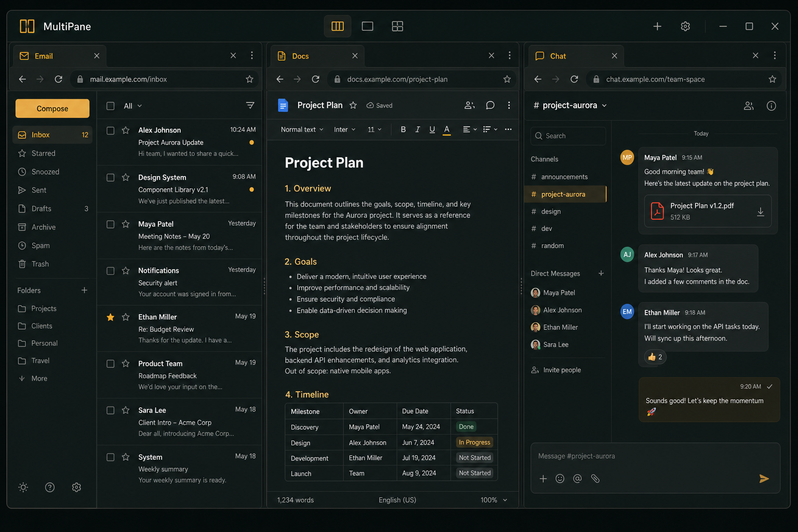Reload the Email pane page
The image size is (798, 532).
coord(58,79)
